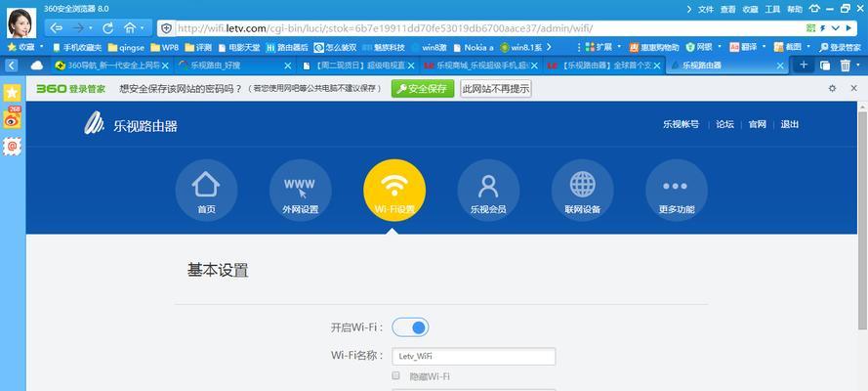The image size is (868, 391).
Task: Expand the home button dropdown arrow
Action: point(143,27)
